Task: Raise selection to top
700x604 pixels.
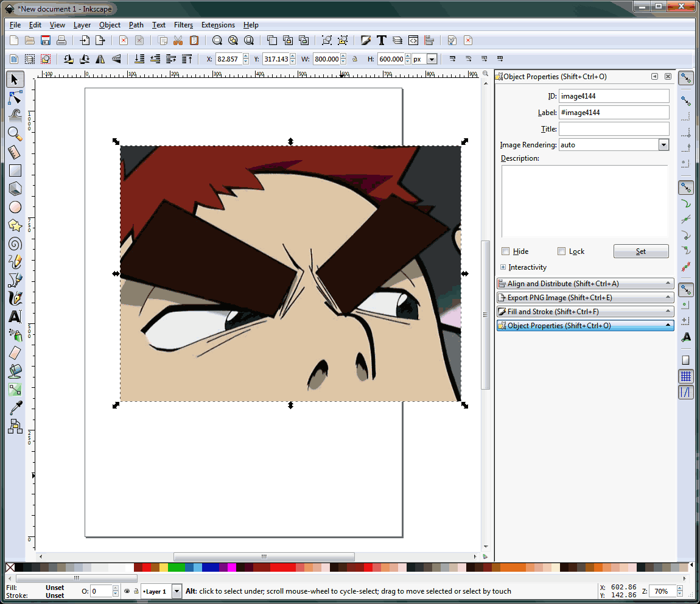Action: tap(187, 59)
